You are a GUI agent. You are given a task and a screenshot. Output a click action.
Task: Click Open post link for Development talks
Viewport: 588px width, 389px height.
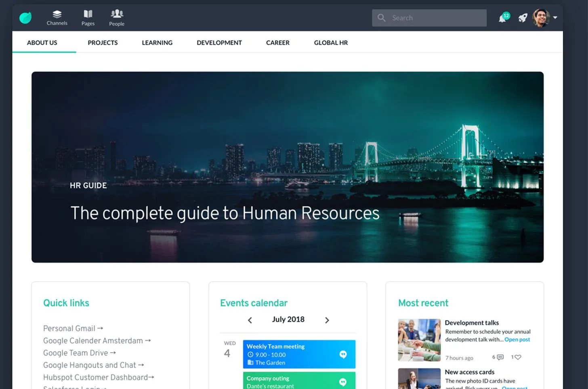point(517,339)
